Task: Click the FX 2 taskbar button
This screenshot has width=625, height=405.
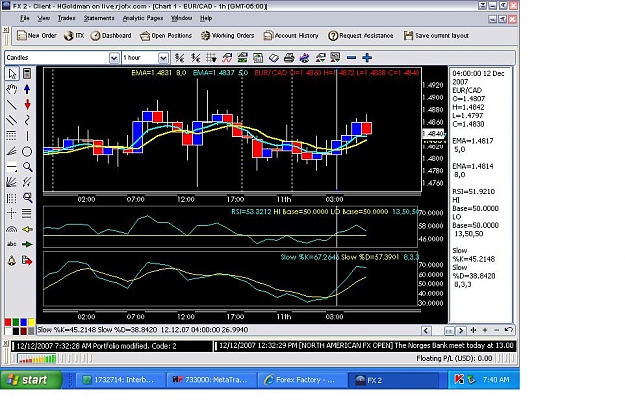Action: coord(393,380)
